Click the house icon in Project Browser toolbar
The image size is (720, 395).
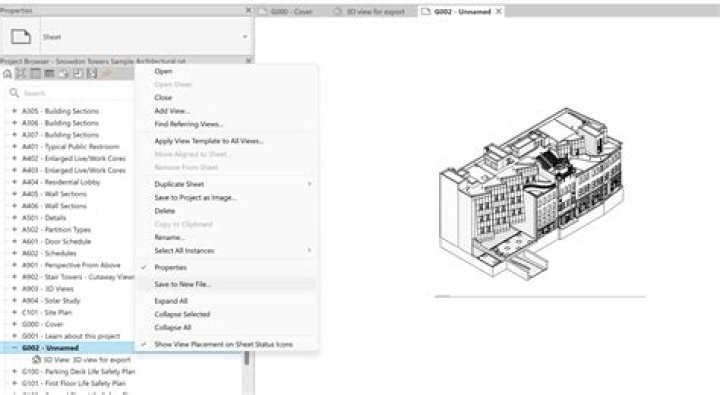[7, 73]
